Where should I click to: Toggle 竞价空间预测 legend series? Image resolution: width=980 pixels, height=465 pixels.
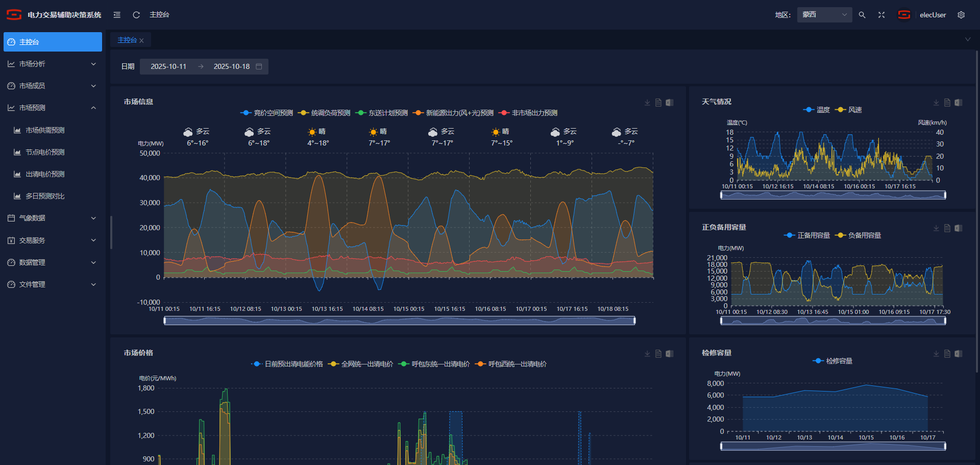[x=267, y=113]
